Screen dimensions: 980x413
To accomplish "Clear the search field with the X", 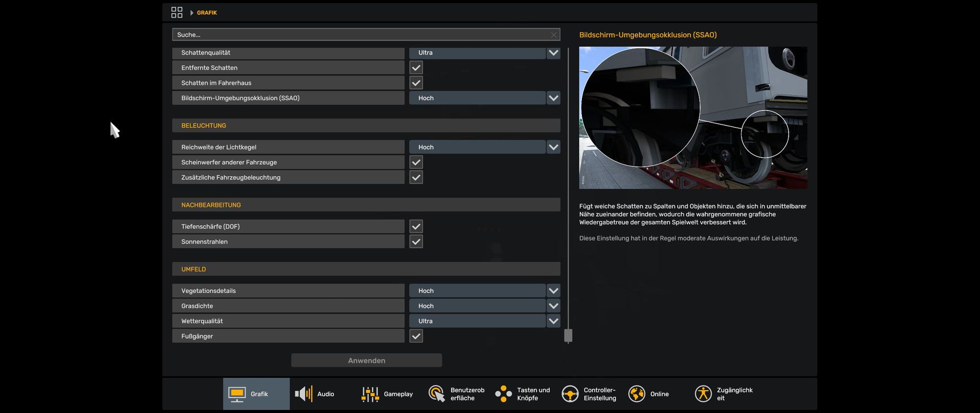I will point(554,35).
